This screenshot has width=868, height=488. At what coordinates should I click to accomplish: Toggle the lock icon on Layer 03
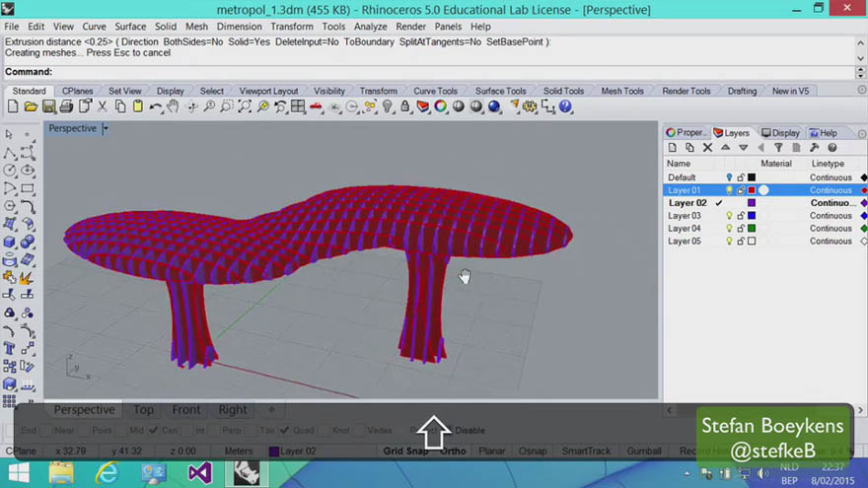[741, 216]
